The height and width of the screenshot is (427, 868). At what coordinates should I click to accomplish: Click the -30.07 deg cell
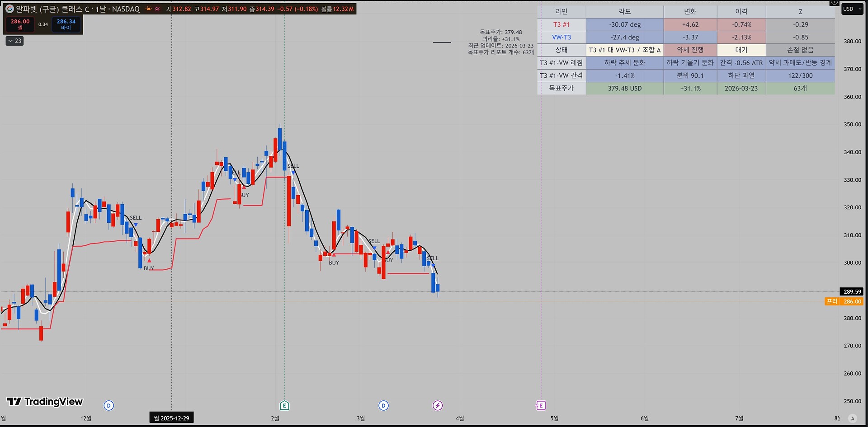pyautogui.click(x=625, y=24)
